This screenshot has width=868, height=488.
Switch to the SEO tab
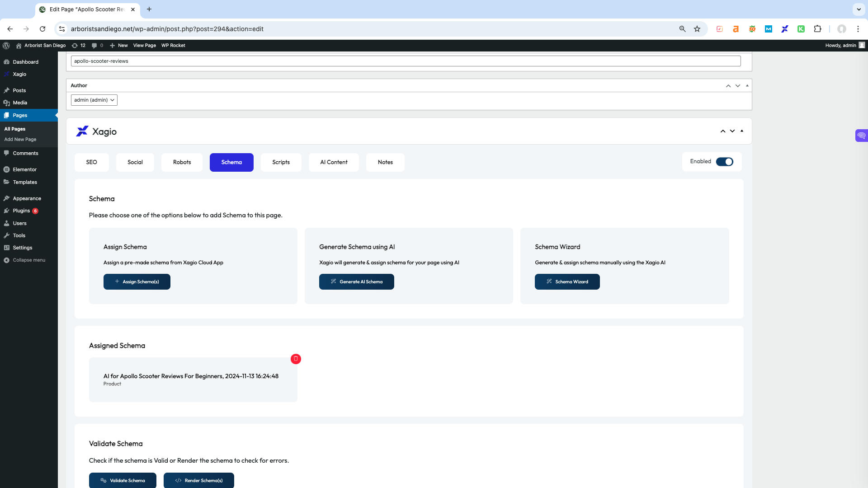92,162
